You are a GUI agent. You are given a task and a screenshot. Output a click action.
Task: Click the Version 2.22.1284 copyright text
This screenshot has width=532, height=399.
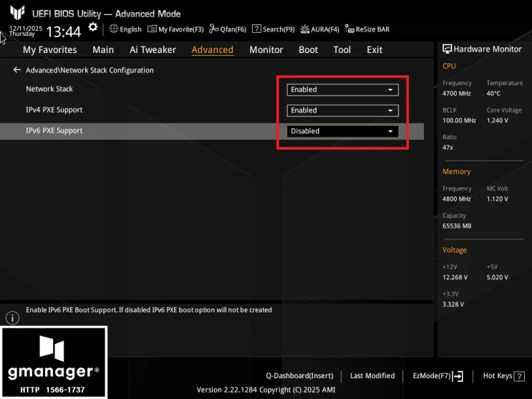[x=266, y=390]
